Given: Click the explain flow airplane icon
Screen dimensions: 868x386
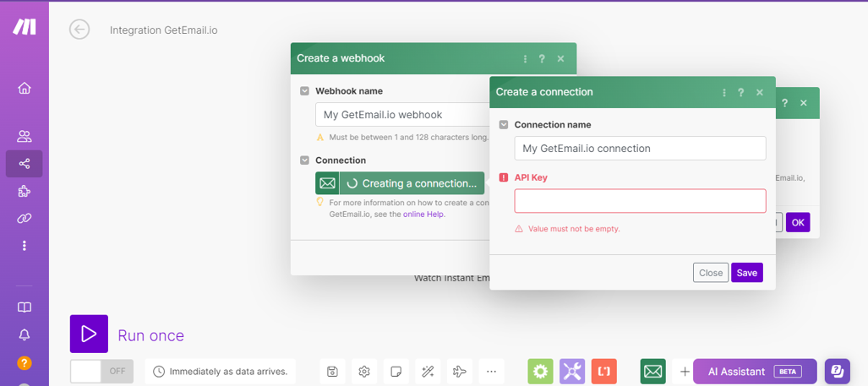Looking at the screenshot, I should (x=460, y=372).
